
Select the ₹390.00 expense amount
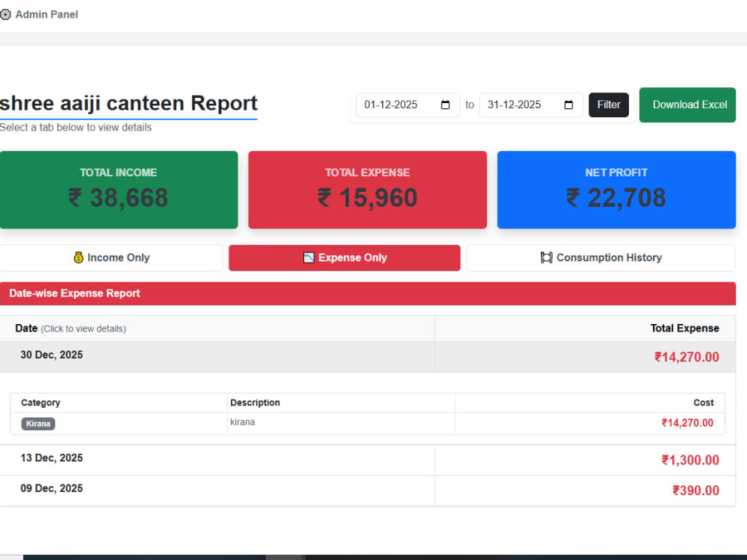pyautogui.click(x=695, y=491)
